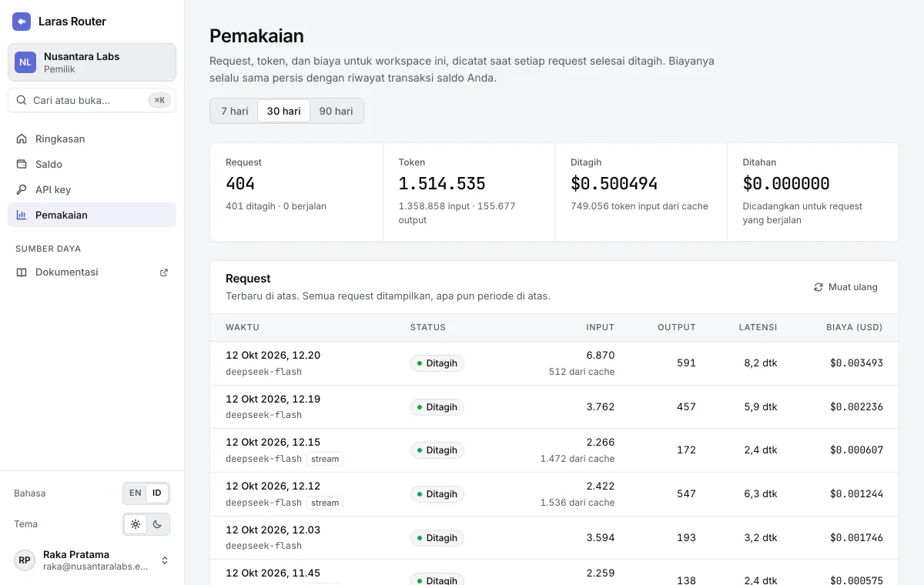Image resolution: width=924 pixels, height=585 pixels.
Task: Enable light theme with sun icon
Action: click(x=136, y=524)
